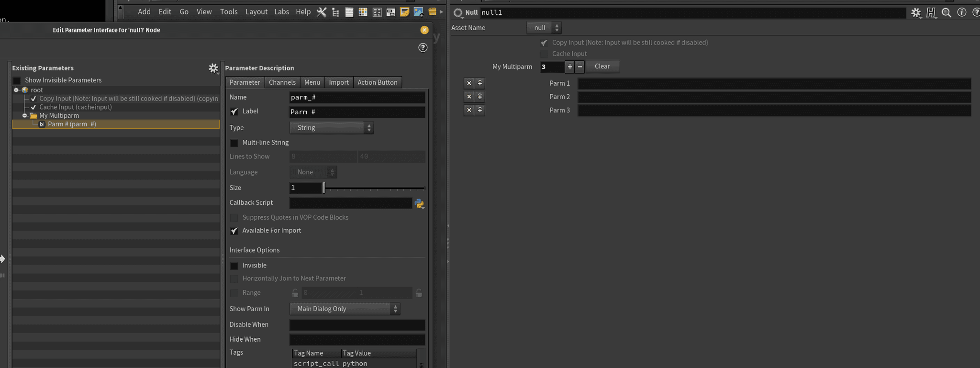The image size is (980, 368).
Task: Enable the Multi-line String checkbox
Action: (234, 143)
